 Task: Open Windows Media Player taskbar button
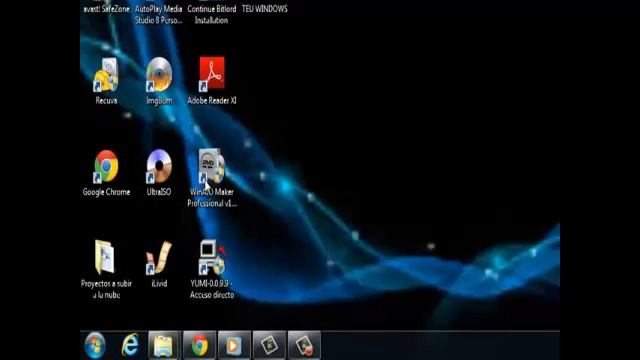[234, 345]
